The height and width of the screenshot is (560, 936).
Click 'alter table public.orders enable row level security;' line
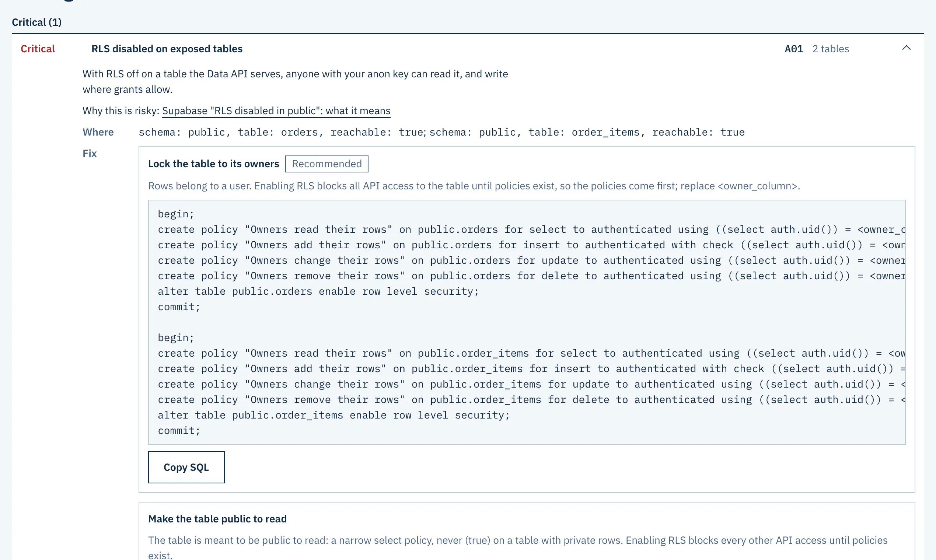coord(318,291)
